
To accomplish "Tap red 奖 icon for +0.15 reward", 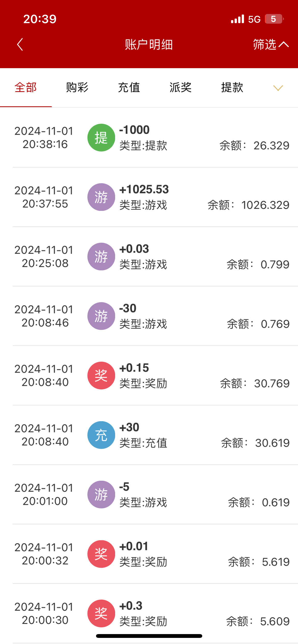I will point(101,375).
